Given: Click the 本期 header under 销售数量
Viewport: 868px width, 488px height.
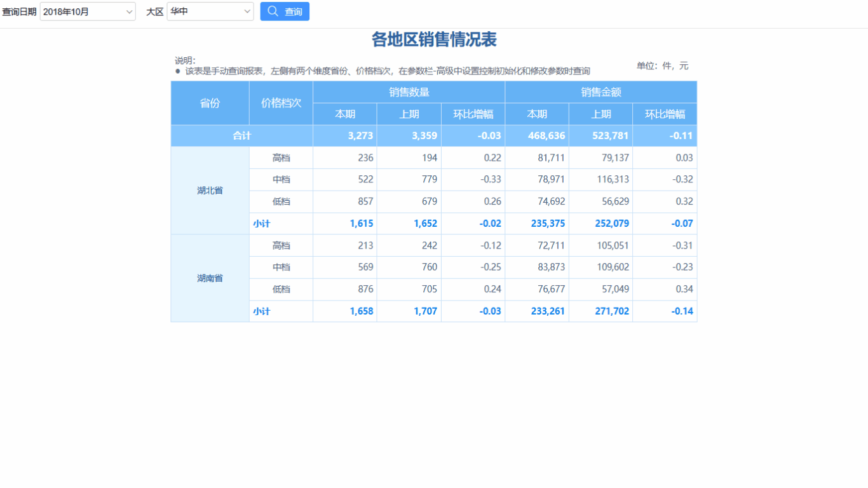Looking at the screenshot, I should pos(344,114).
